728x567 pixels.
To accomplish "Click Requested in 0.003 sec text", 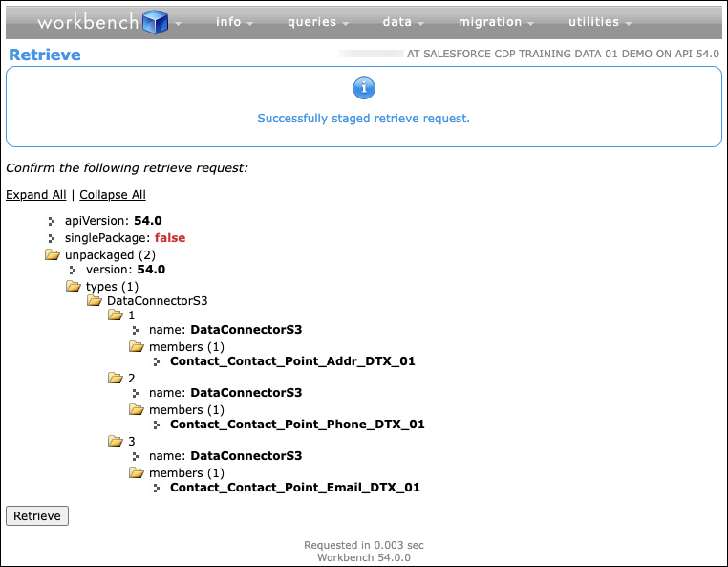I will [x=364, y=545].
